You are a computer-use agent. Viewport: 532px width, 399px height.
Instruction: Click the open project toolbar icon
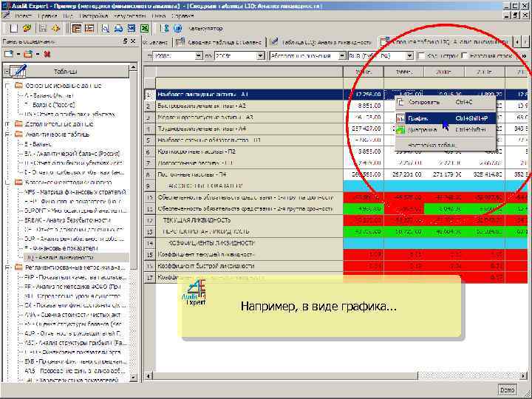[27, 29]
